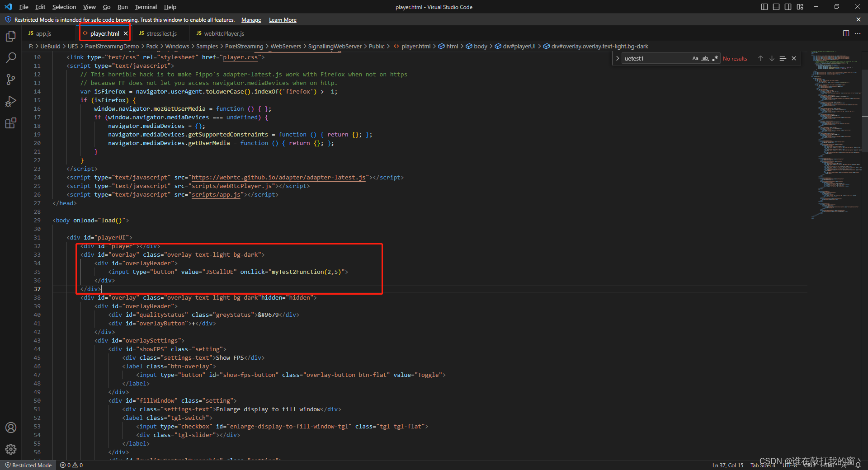Click the Manage link in Restricted Mode banner
Image resolution: width=868 pixels, height=470 pixels.
tap(251, 20)
